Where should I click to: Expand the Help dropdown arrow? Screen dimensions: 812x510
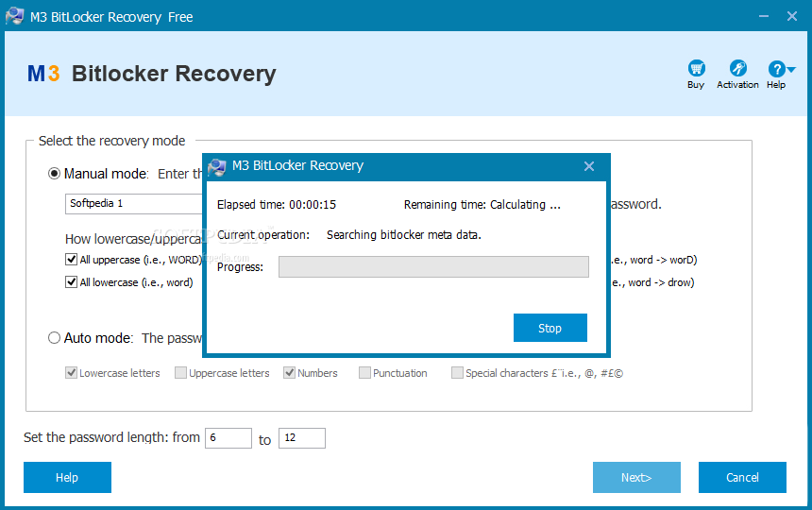[791, 69]
